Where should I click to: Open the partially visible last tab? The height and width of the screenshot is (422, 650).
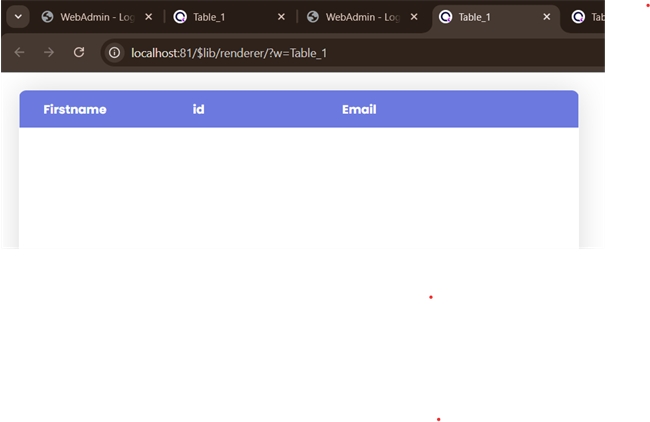pyautogui.click(x=590, y=17)
